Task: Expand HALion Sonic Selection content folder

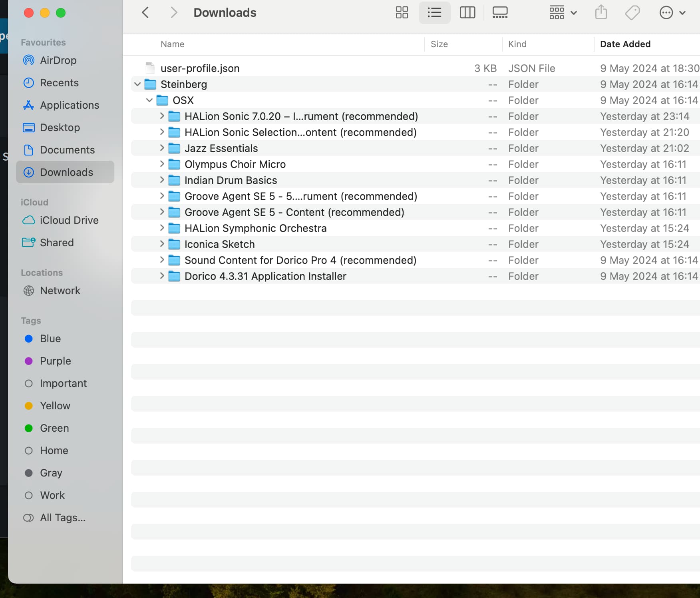Action: click(162, 132)
